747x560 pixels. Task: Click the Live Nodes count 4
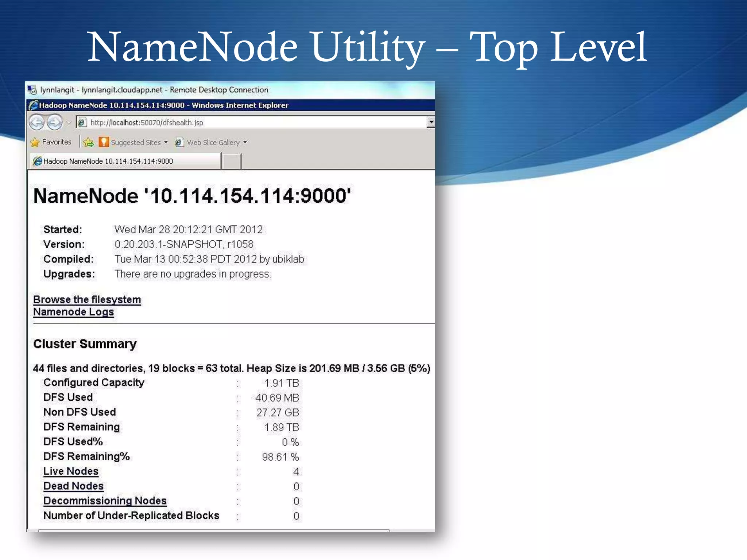[296, 472]
